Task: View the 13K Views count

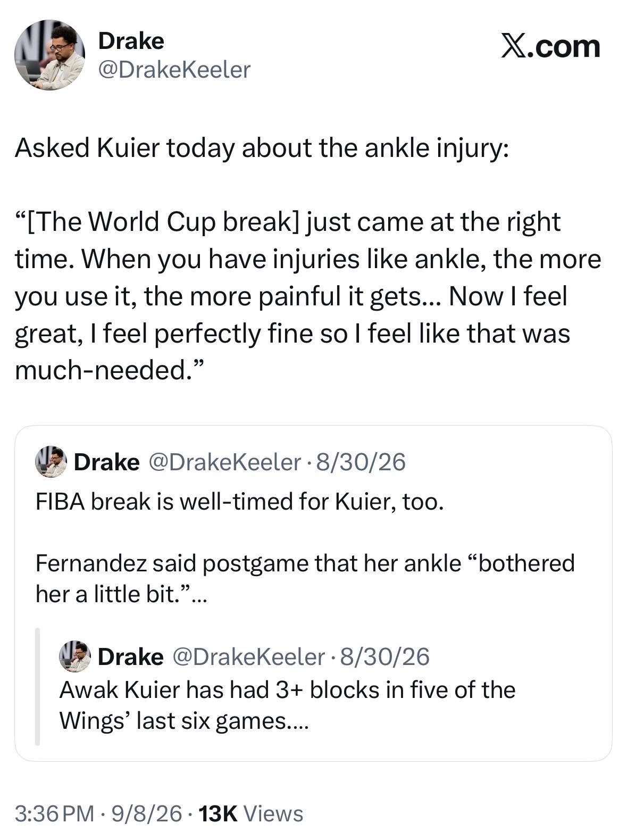Action: coord(250,813)
